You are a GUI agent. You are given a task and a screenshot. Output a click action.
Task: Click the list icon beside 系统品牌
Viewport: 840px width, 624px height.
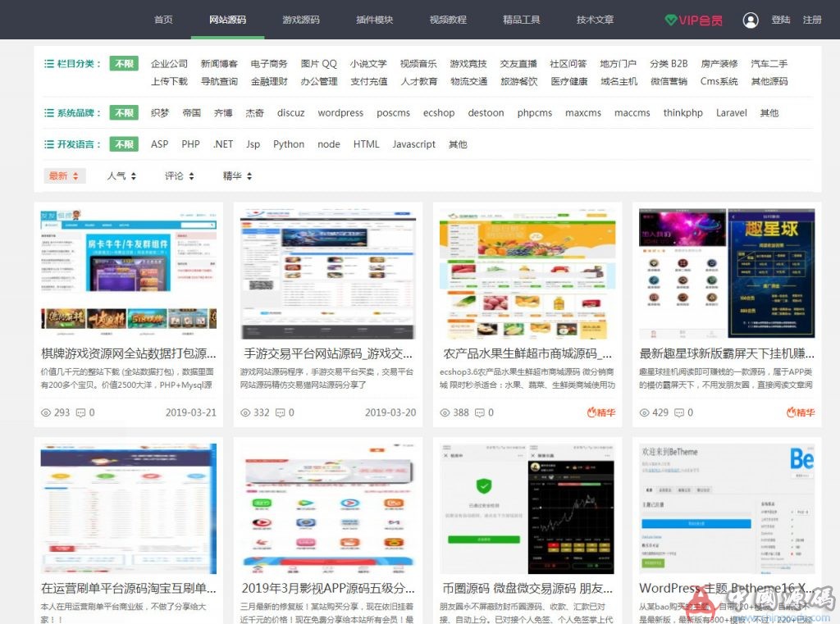pos(50,112)
